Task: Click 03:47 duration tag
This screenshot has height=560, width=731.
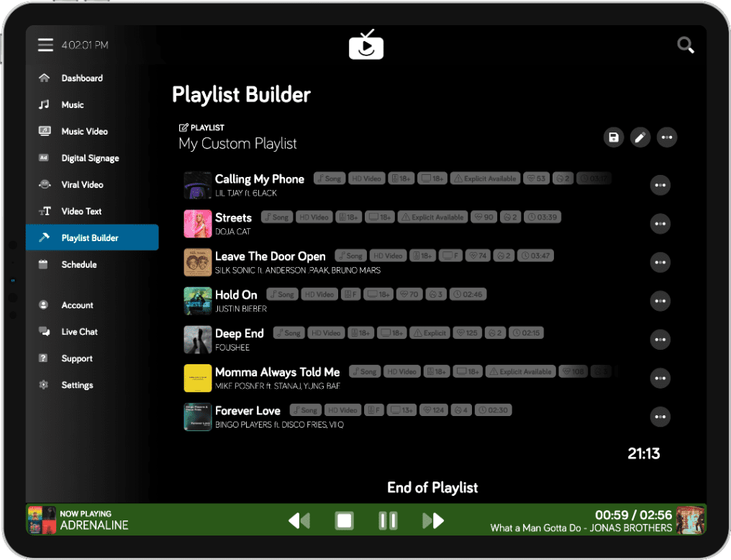Action: point(536,256)
